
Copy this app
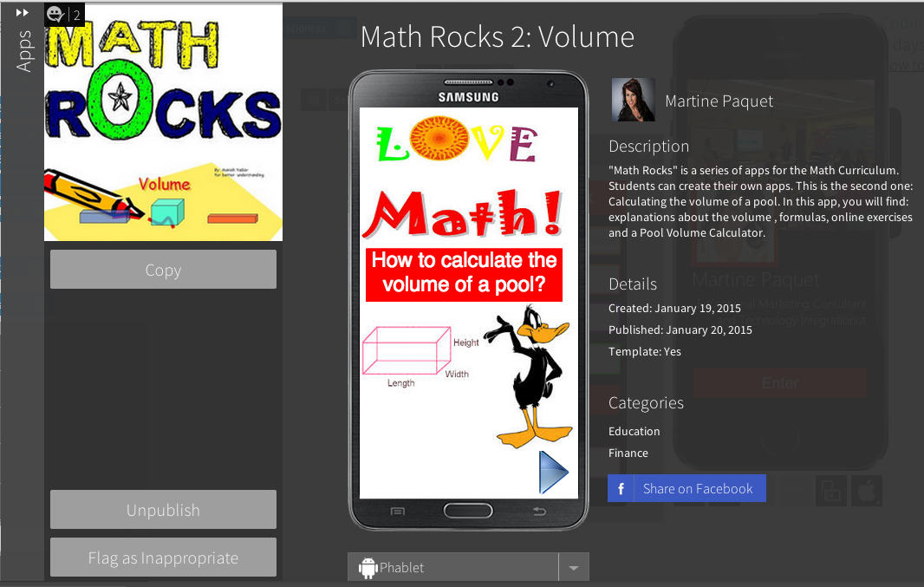(163, 270)
